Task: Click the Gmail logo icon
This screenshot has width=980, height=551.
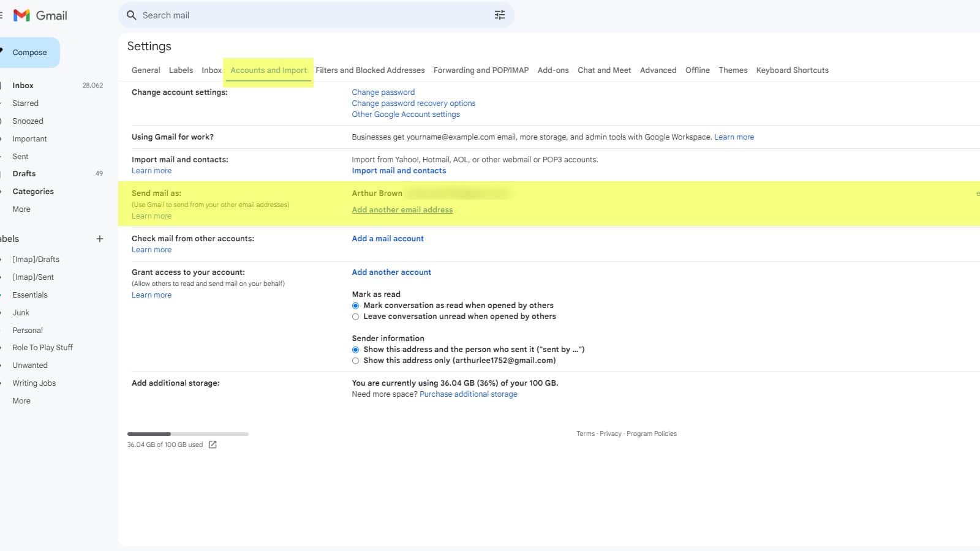Action: [22, 15]
